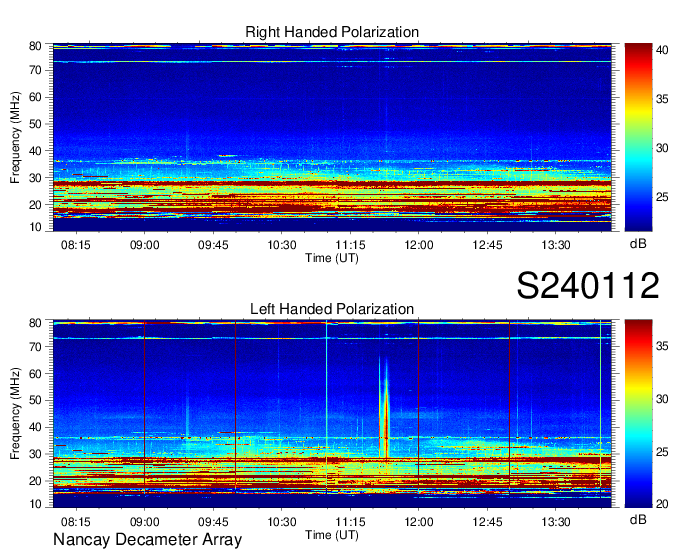Click the "40" value on right-handed color bar
680x552 pixels.
coord(662,50)
